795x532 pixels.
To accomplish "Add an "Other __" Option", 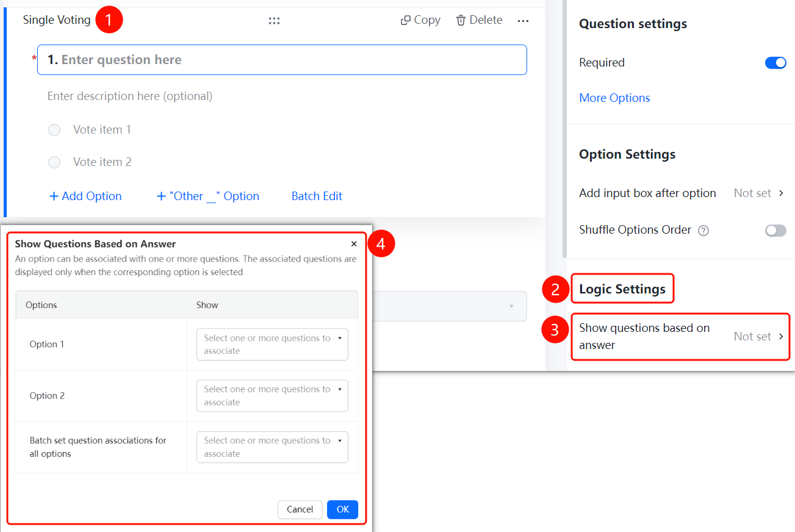I will [208, 196].
